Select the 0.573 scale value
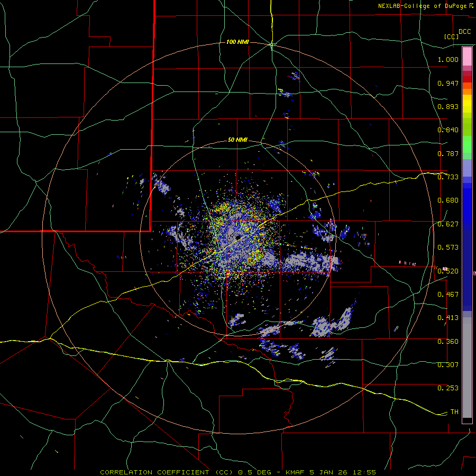The height and width of the screenshot is (476, 476). 448,248
